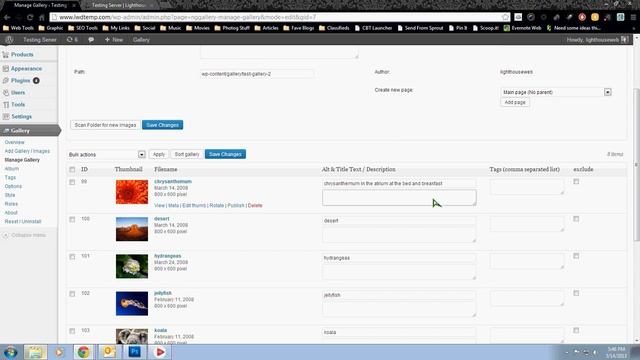Click Scan Folder for new images

pyautogui.click(x=105, y=125)
